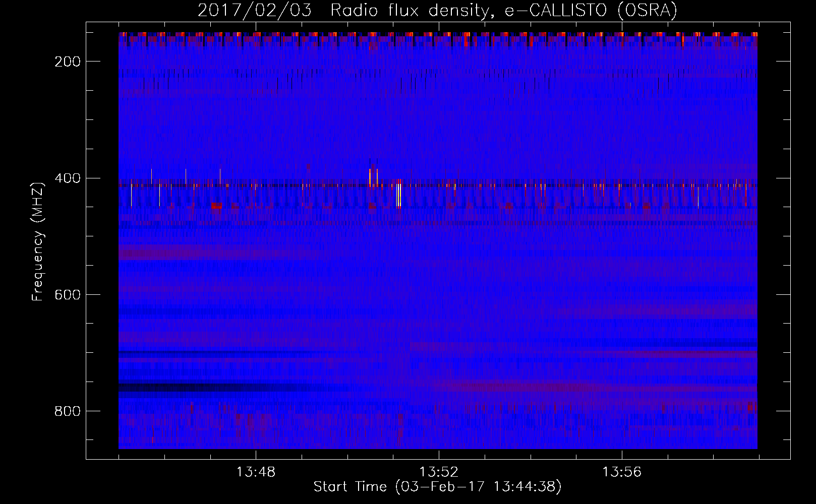
Task: Click the 600 frequency tick label
Action: (68, 294)
